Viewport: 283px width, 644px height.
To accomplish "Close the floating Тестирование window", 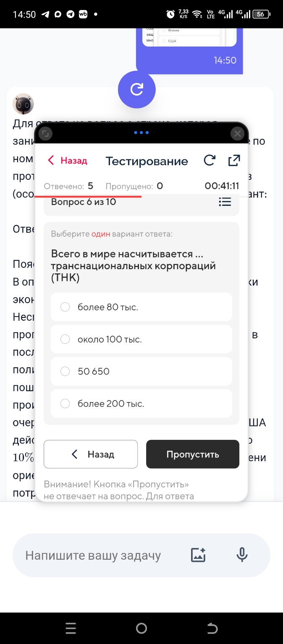I will click(x=237, y=133).
